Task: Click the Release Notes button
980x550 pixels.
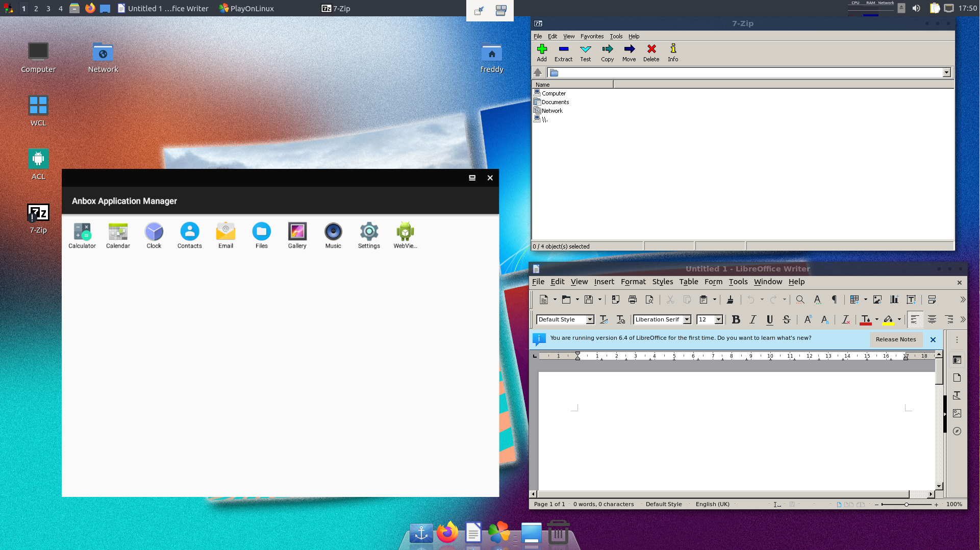Action: (895, 339)
